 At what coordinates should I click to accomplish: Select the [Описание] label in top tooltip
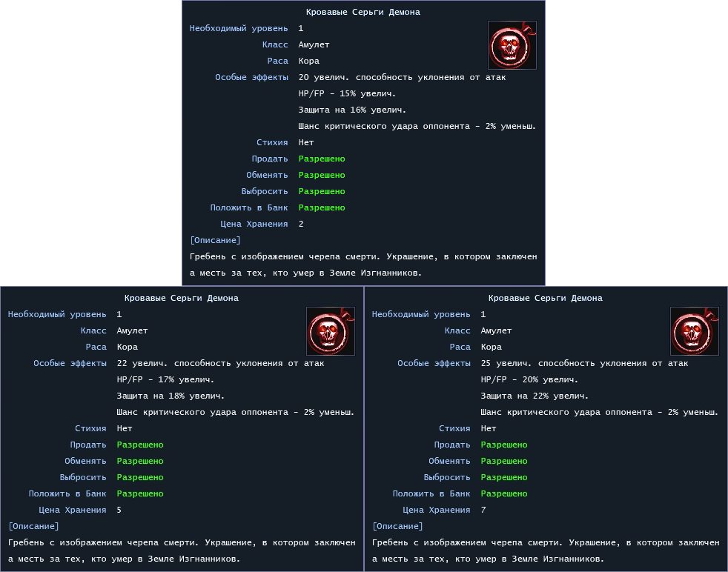216,240
